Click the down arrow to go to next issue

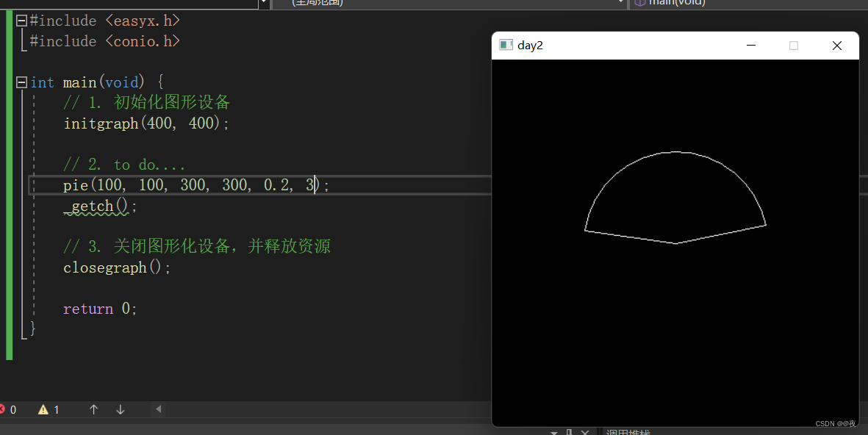click(x=120, y=409)
